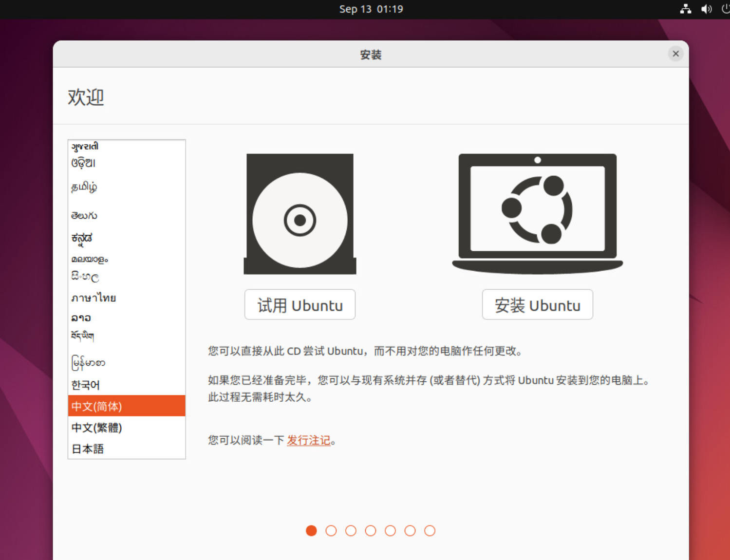Select සිංහල in the language list
This screenshot has height=560, width=730.
pos(127,277)
